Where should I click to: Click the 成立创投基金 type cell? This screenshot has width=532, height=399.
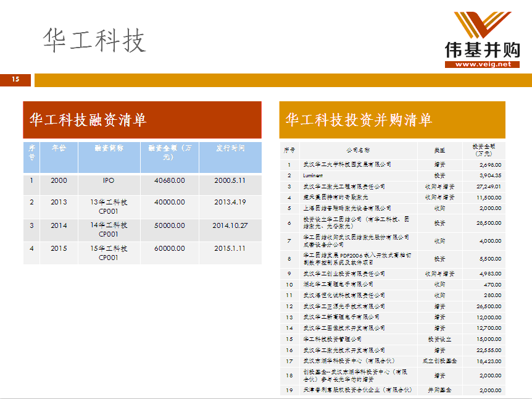coord(439,361)
